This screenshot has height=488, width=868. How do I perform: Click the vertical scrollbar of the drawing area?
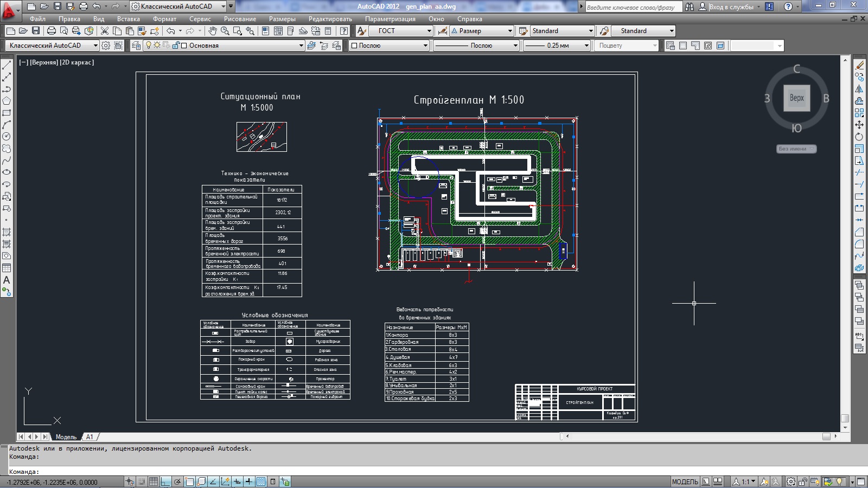[845, 243]
